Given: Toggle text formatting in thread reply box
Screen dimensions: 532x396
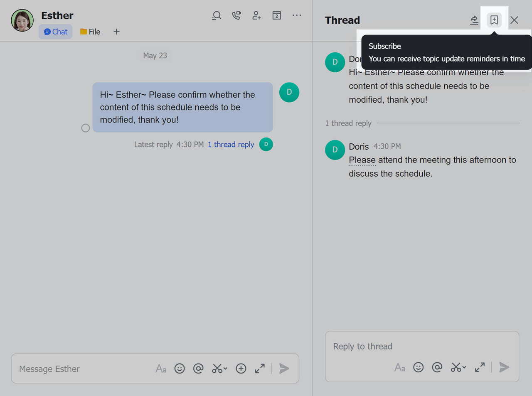Looking at the screenshot, I should [x=400, y=367].
